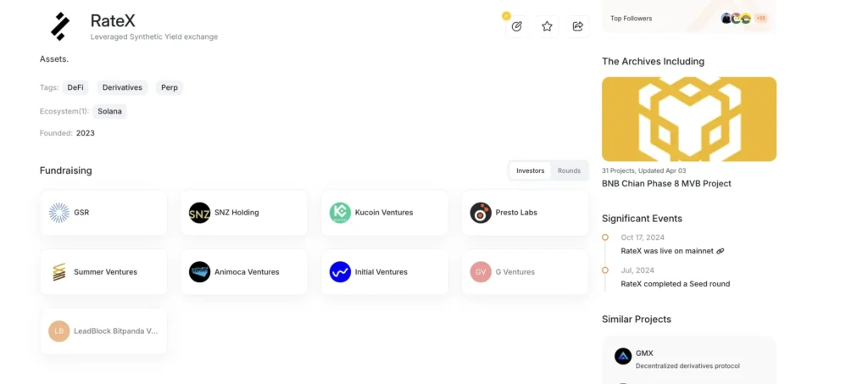
Task: Open the Kucoin Ventures investor card
Action: pyautogui.click(x=385, y=213)
